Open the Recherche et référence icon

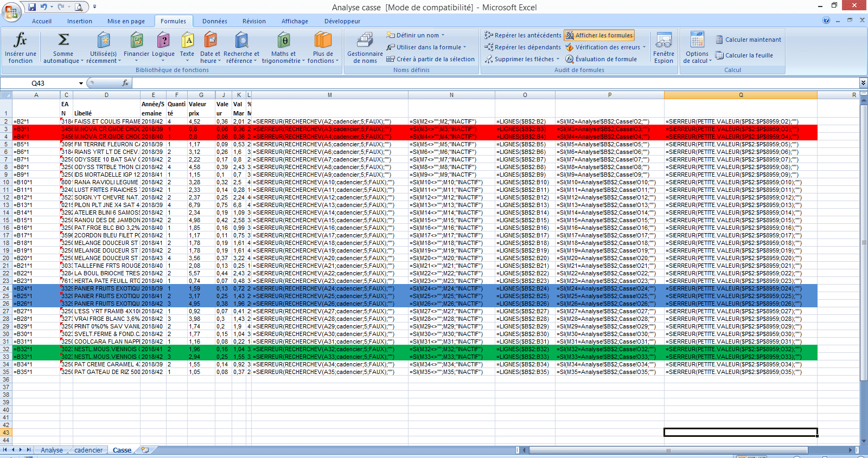point(241,40)
